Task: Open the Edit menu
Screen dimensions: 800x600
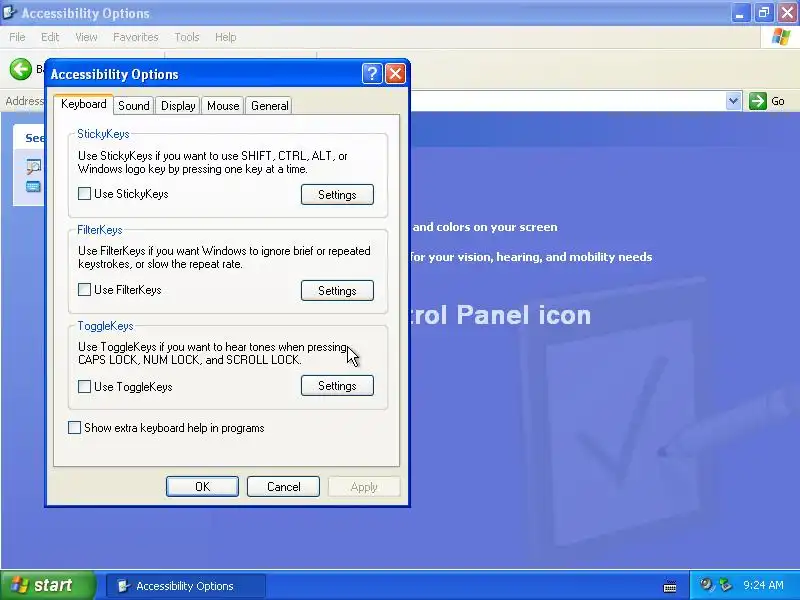Action: 50,37
